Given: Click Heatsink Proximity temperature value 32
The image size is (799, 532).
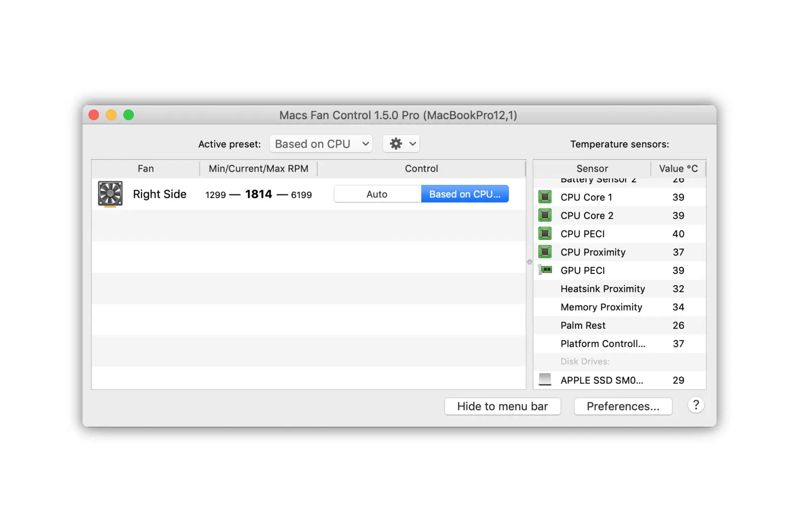Looking at the screenshot, I should [x=678, y=289].
